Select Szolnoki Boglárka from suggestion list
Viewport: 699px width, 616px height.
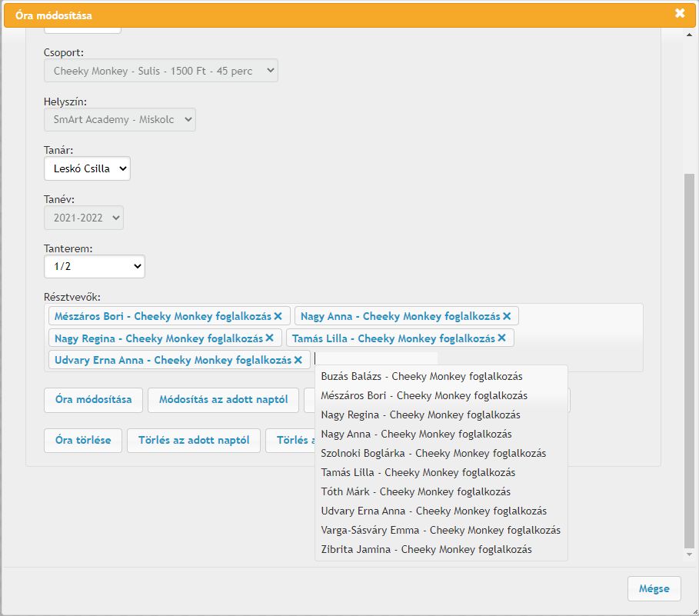[x=433, y=454]
